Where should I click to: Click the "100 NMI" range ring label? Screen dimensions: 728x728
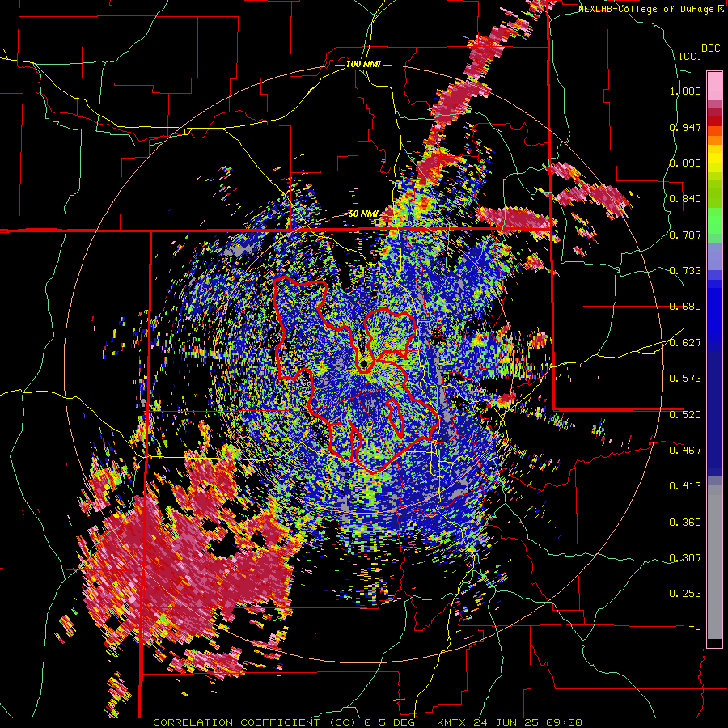pos(363,64)
